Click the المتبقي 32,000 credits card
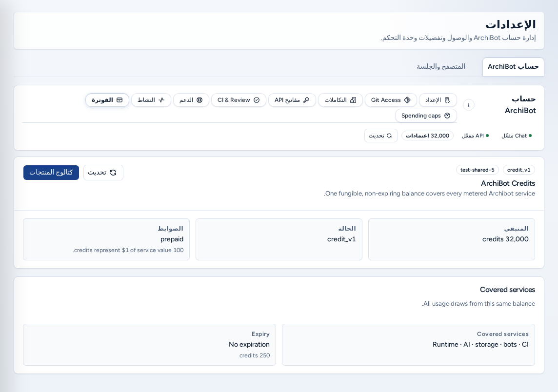The height and width of the screenshot is (392, 558). (x=452, y=239)
